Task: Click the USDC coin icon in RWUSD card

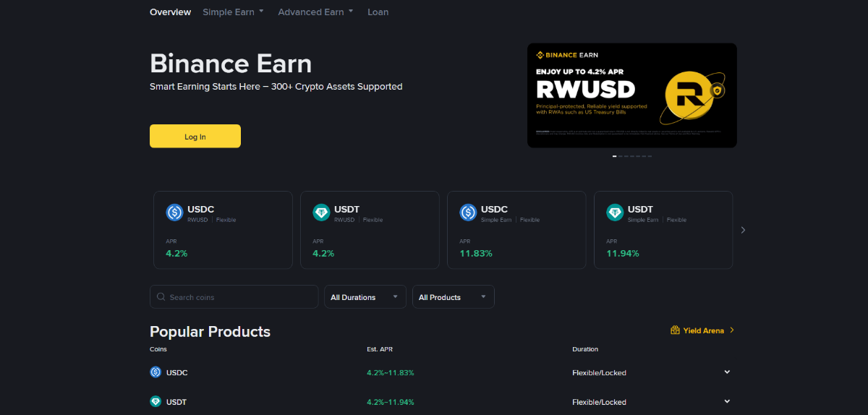Action: coord(174,213)
